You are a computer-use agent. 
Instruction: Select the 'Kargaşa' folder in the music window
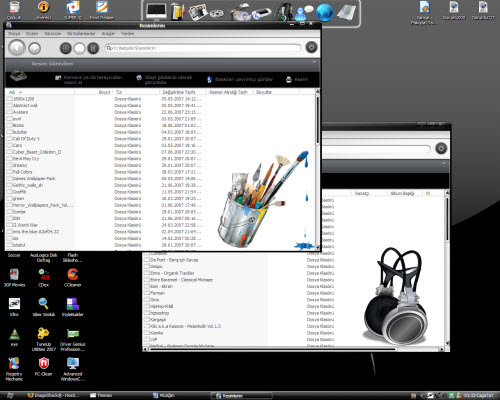[155, 320]
